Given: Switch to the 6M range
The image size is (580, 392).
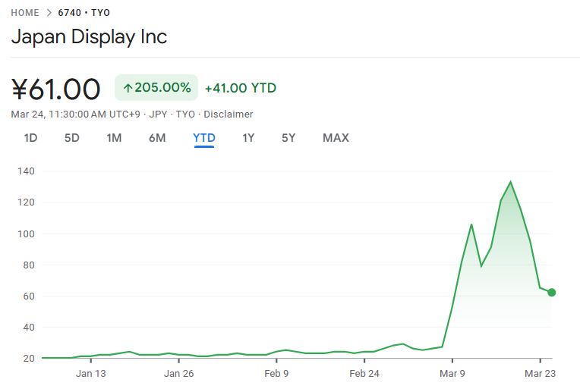Looking at the screenshot, I should pyautogui.click(x=157, y=138).
